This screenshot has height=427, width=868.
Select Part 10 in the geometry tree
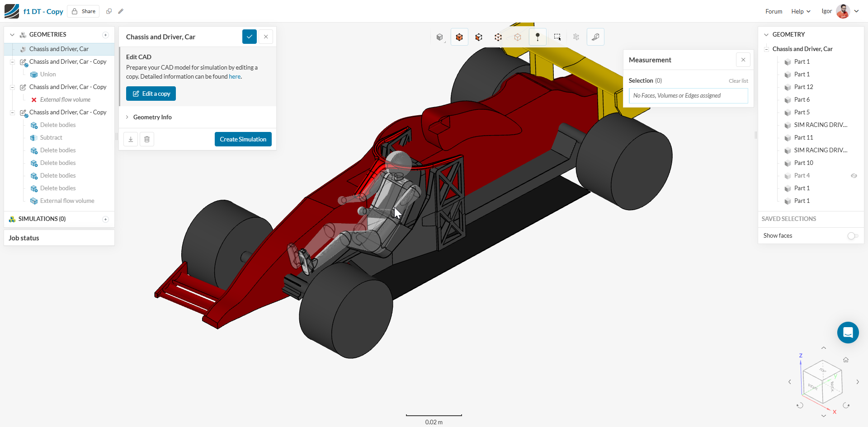pyautogui.click(x=803, y=163)
